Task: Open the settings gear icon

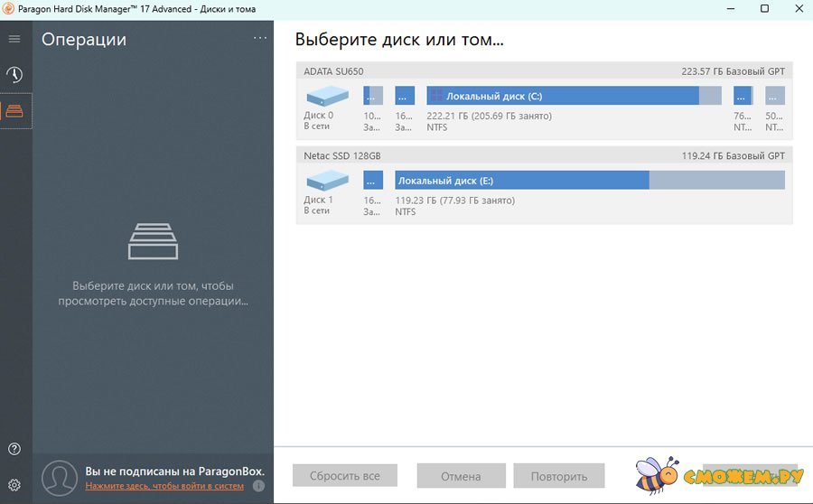Action: pos(14,485)
